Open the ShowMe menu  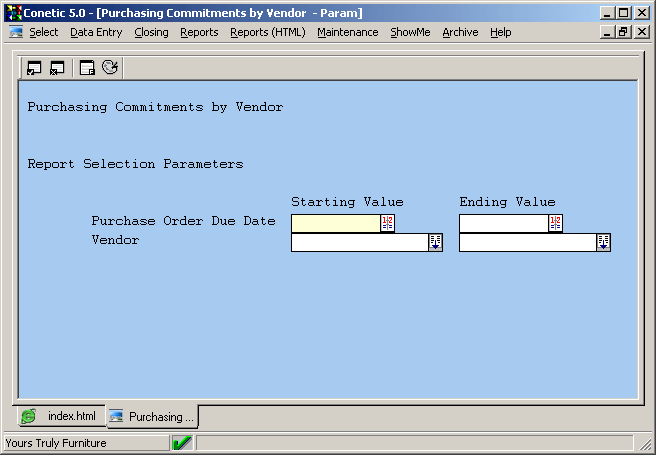point(410,32)
